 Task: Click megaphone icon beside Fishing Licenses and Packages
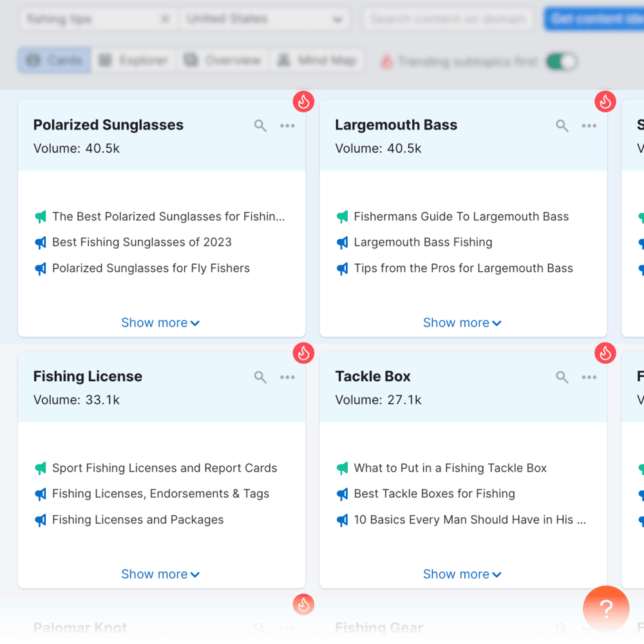tap(41, 520)
